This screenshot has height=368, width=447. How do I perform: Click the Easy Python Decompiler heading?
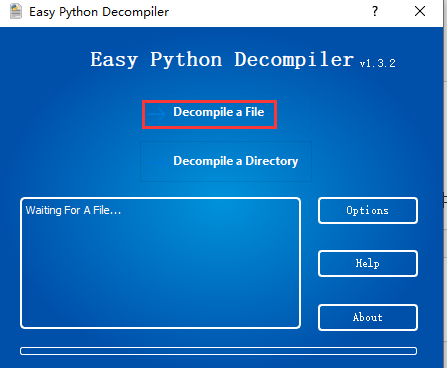point(222,60)
